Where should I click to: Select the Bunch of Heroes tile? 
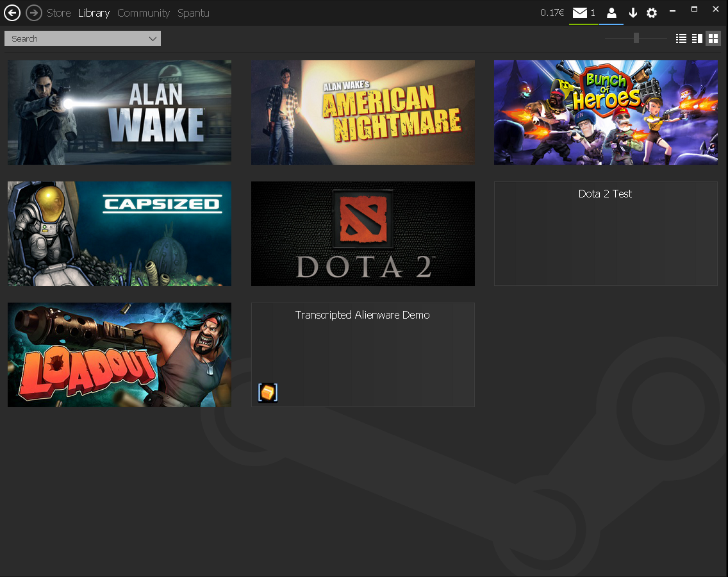[x=606, y=112]
